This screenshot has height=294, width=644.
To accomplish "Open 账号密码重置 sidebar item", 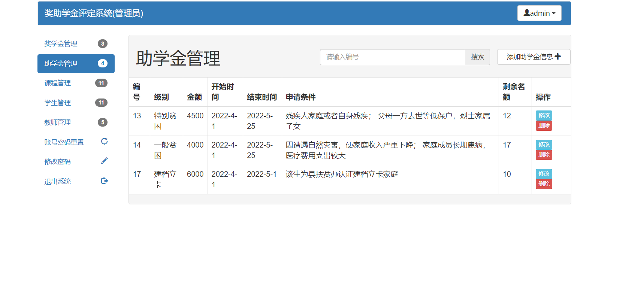I will coord(76,142).
